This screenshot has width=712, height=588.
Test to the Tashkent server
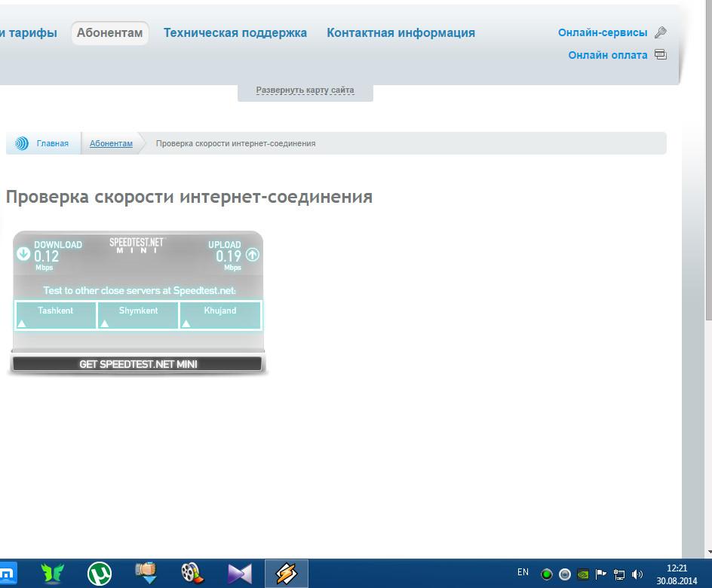[55, 315]
